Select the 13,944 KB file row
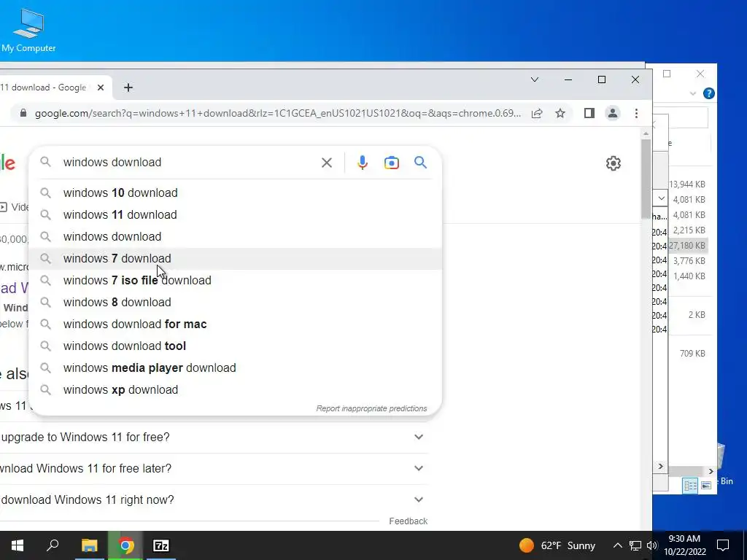 [686, 184]
